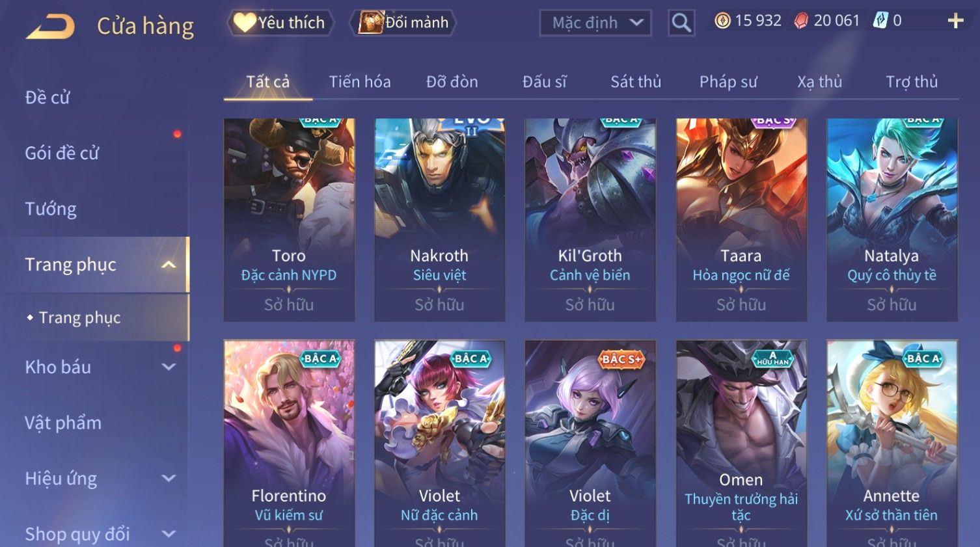Select Florentino Vũ kiếm sư skin card

click(x=289, y=444)
